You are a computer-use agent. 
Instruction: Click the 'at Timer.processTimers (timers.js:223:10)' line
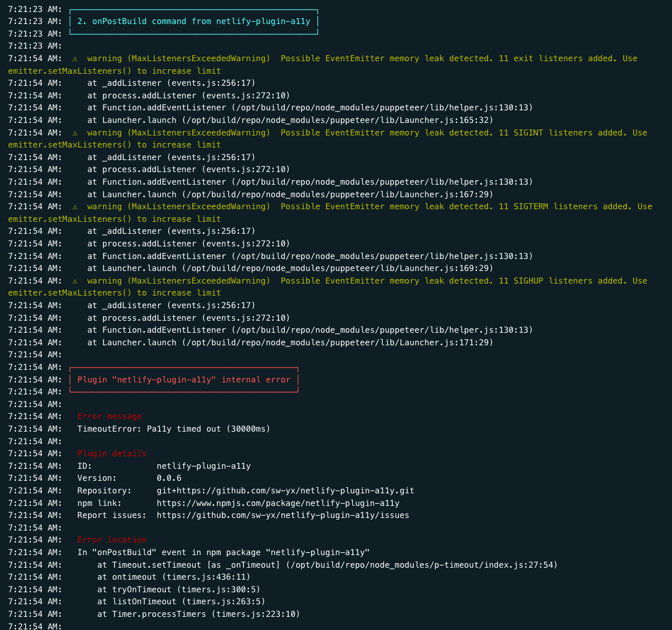tap(198, 614)
